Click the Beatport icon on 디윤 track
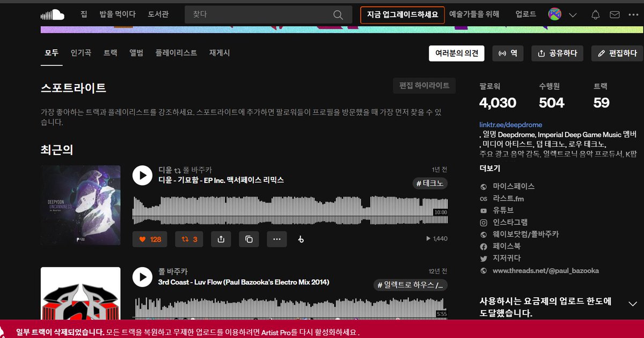Screen dimensions: 644x338 pyautogui.click(x=300, y=239)
